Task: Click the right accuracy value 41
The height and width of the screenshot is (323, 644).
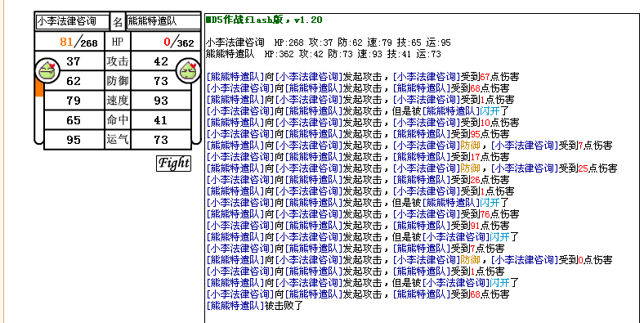Action: [161, 120]
